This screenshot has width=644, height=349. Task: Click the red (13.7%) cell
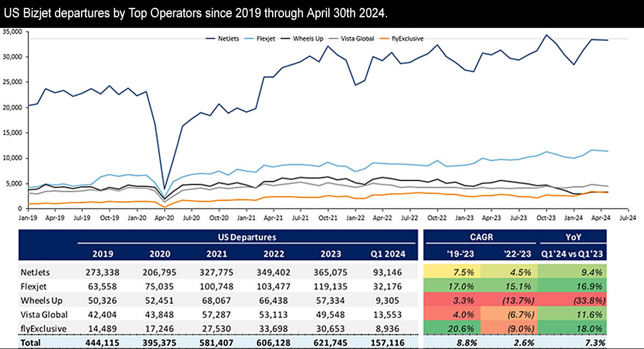[x=509, y=300]
